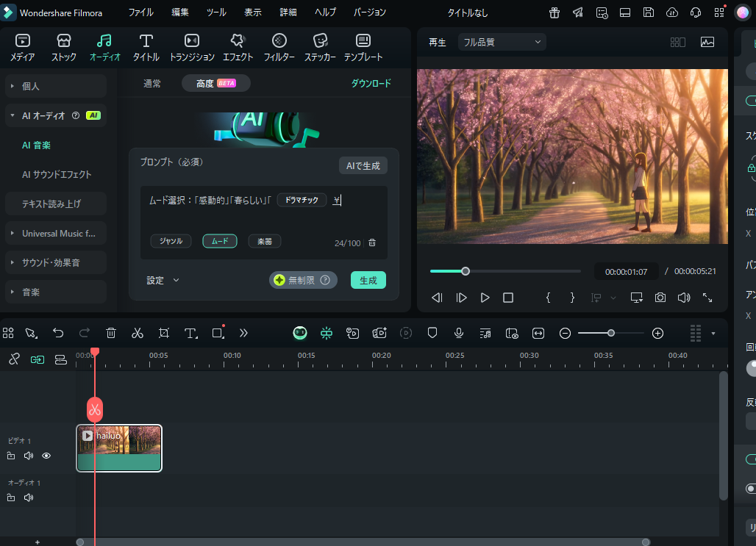This screenshot has height=546, width=756.
Task: Click the preview playback progress slider
Action: tap(505, 271)
